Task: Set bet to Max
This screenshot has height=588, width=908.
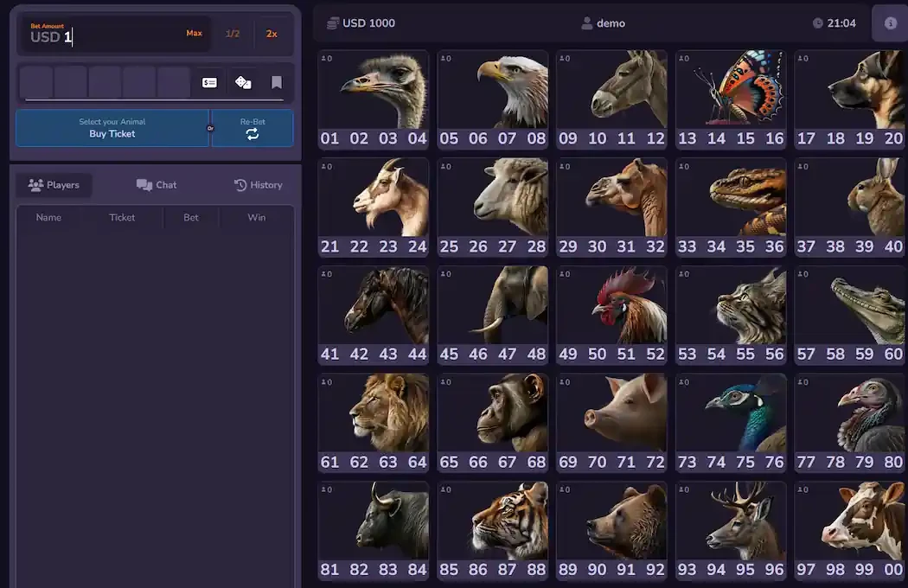Action: pos(194,34)
